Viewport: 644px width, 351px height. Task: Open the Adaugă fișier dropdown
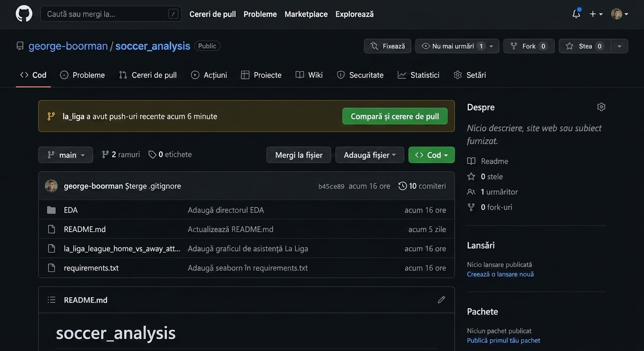[370, 155]
